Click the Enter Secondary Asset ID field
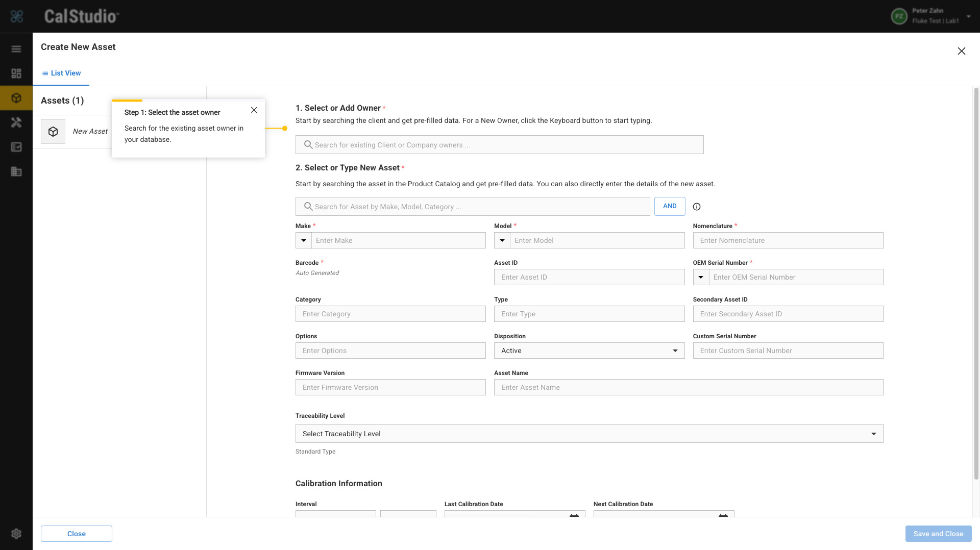This screenshot has height=550, width=980. coord(788,314)
